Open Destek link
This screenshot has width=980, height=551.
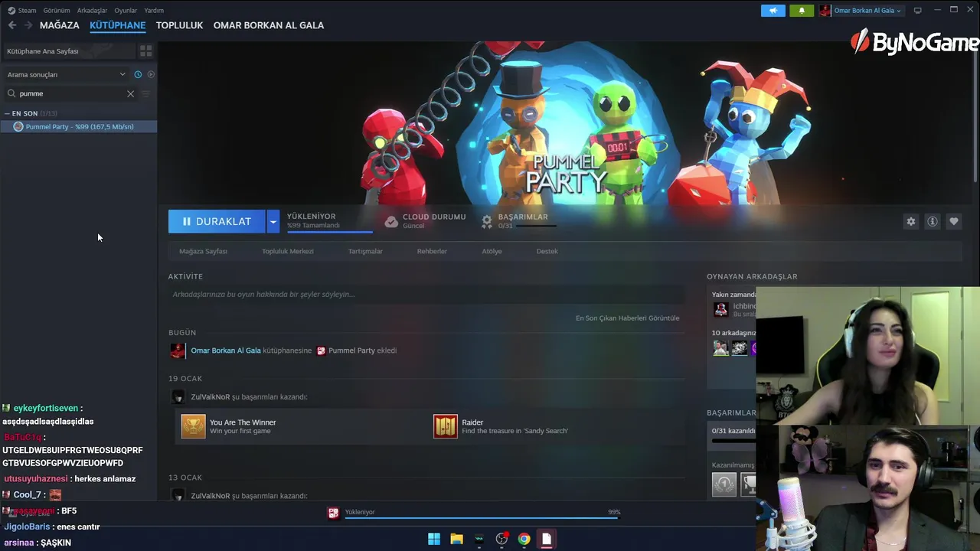point(547,251)
